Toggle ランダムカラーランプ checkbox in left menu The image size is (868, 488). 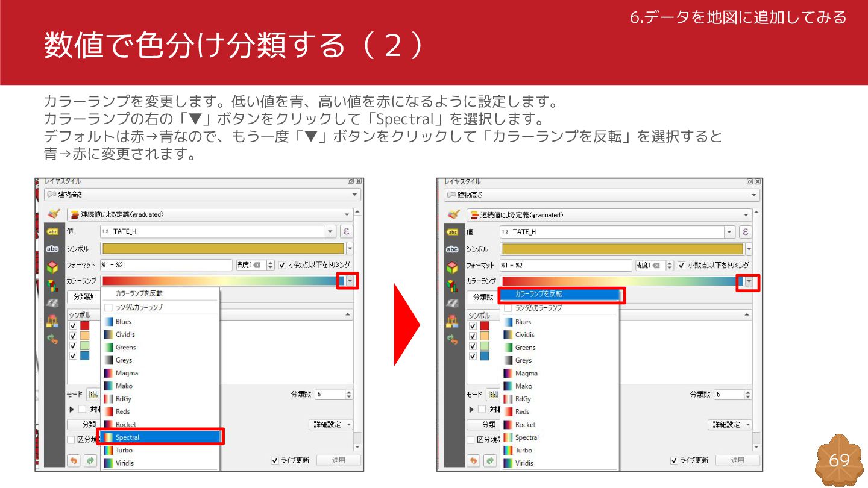[x=108, y=307]
